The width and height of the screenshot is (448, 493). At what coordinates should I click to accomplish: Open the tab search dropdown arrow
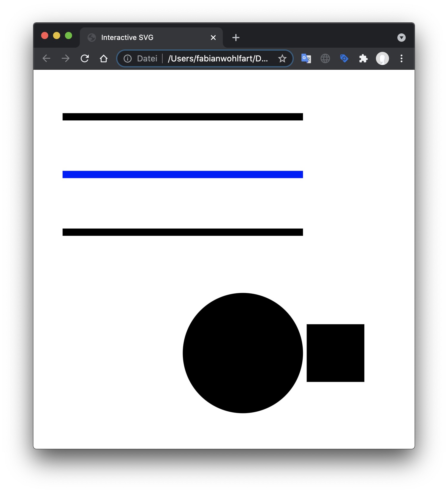(x=402, y=38)
